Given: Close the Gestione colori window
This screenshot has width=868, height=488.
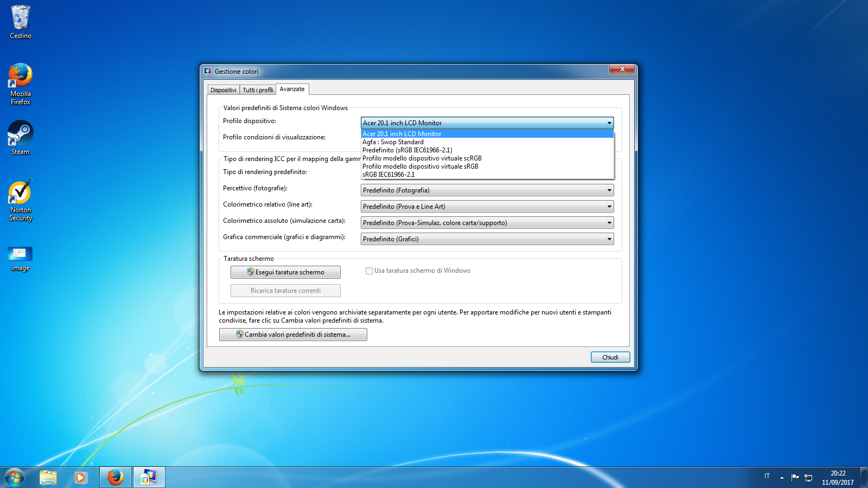Looking at the screenshot, I should point(622,69).
